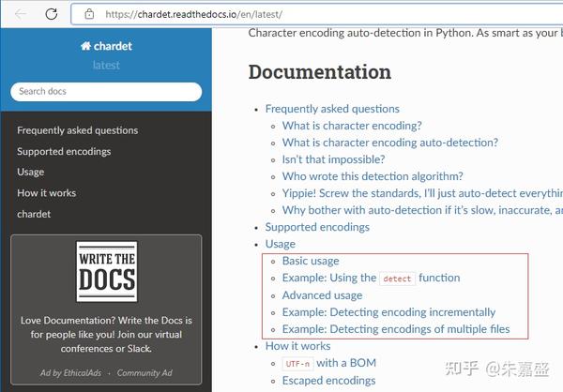
Task: Reload the page with the refresh icon
Action: (51, 14)
